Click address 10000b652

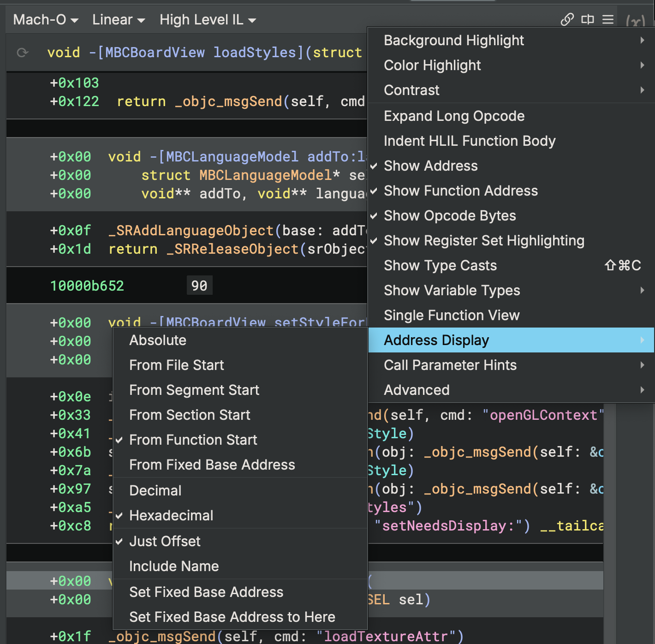(x=87, y=286)
